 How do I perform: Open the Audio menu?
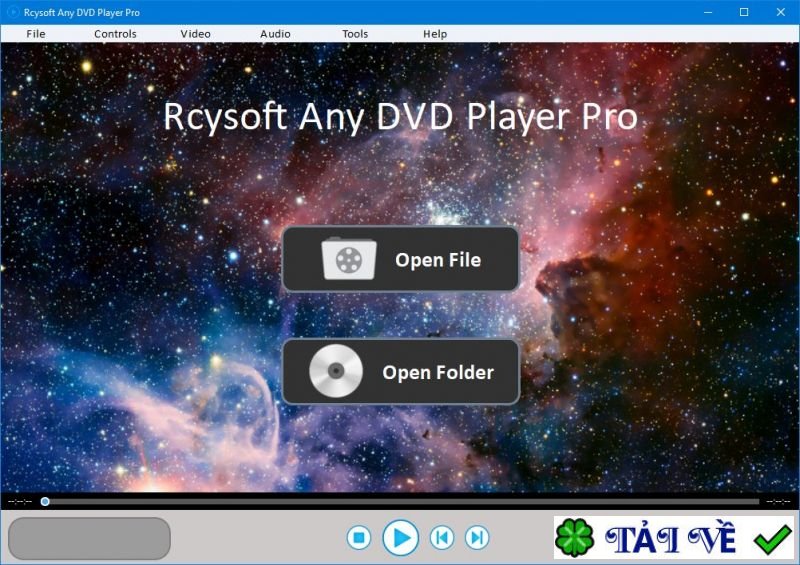[276, 34]
